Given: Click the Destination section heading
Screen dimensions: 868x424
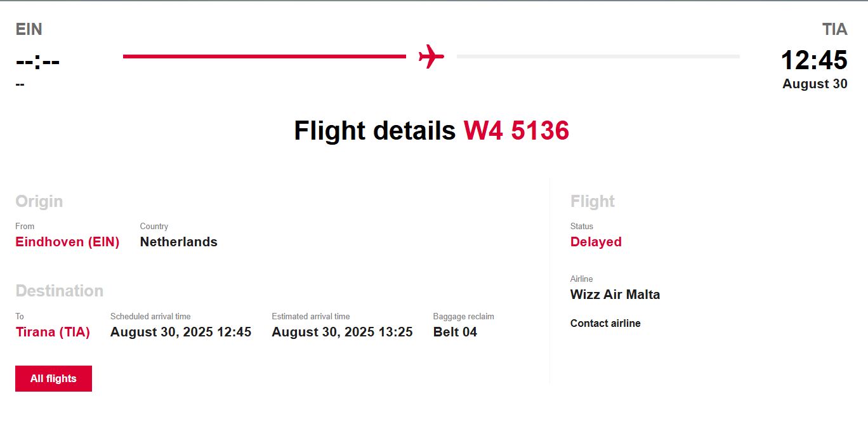Looking at the screenshot, I should (59, 291).
